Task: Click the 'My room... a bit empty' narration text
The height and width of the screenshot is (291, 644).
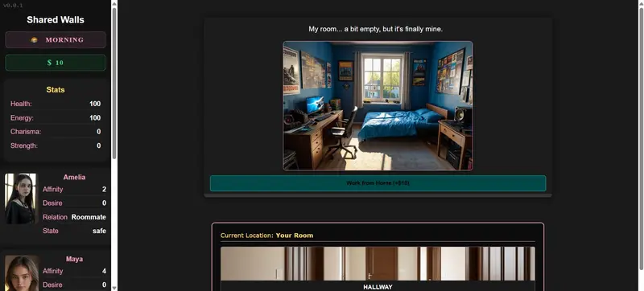Action: click(375, 29)
